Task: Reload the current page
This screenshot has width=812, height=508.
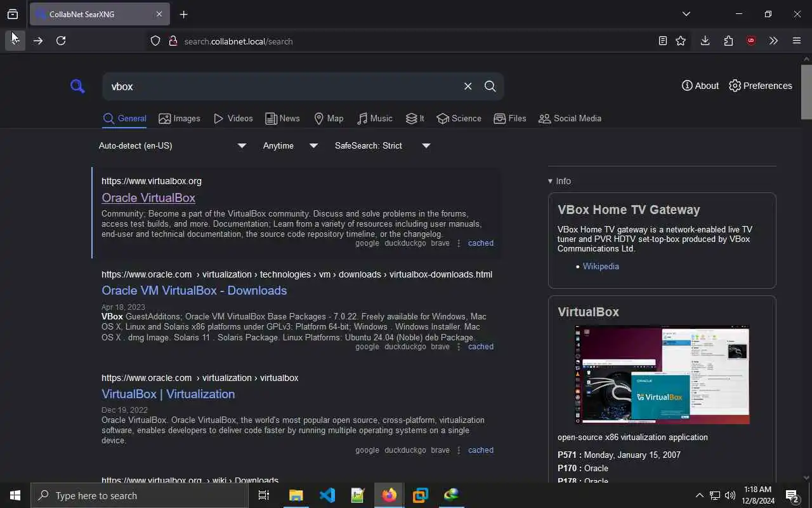Action: (x=61, y=41)
